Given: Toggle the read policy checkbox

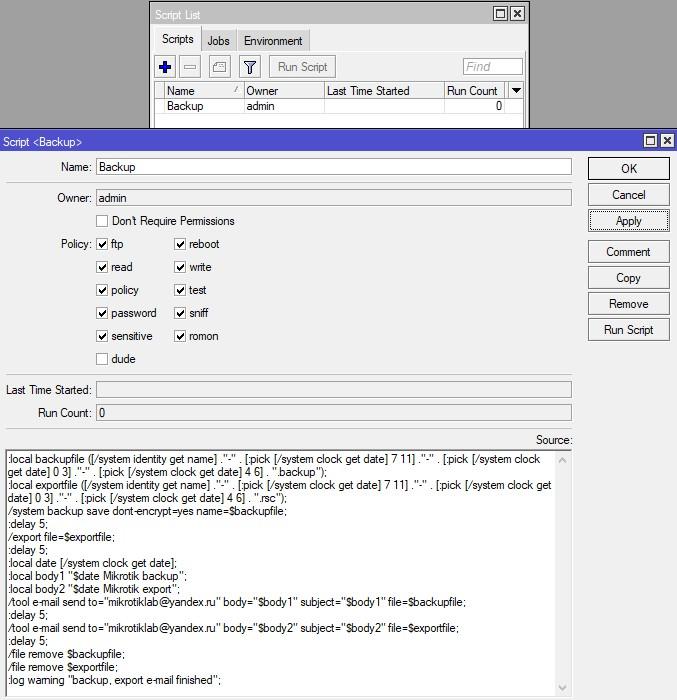Looking at the screenshot, I should tap(102, 267).
